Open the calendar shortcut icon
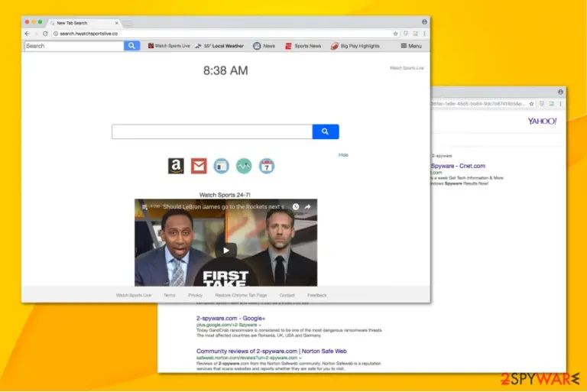The image size is (587, 392). [267, 166]
